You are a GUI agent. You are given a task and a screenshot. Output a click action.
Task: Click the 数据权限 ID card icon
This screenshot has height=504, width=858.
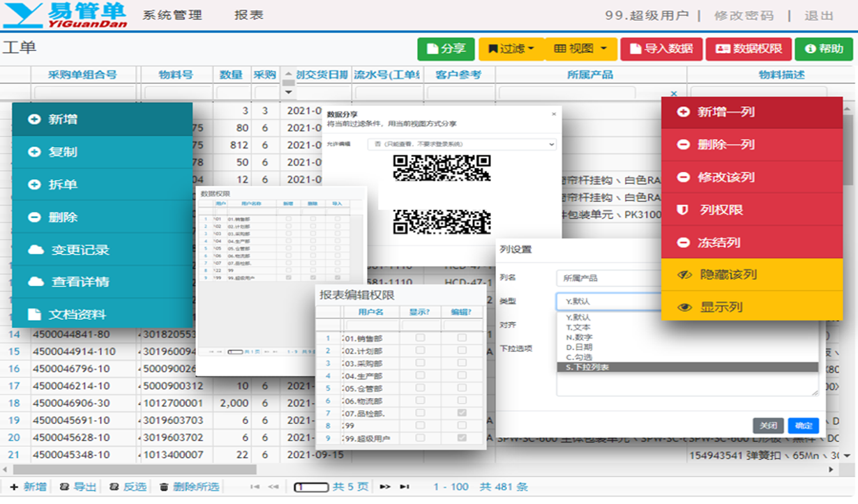coord(723,49)
